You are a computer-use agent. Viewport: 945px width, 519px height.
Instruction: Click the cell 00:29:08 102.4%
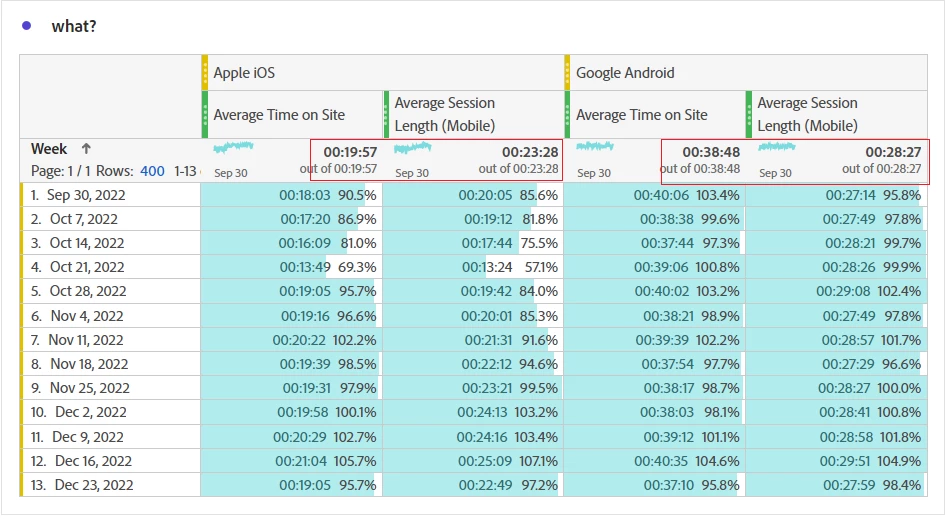[837, 291]
